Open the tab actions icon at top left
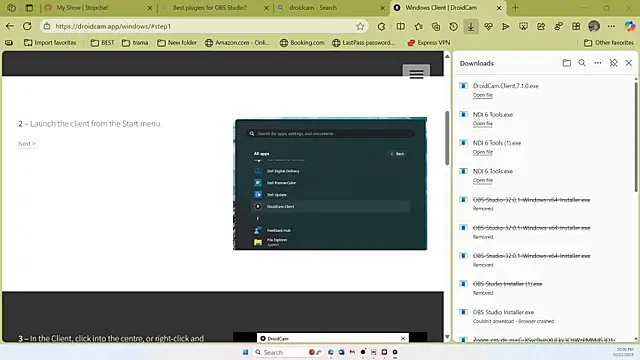This screenshot has height=360, width=640. point(11,8)
